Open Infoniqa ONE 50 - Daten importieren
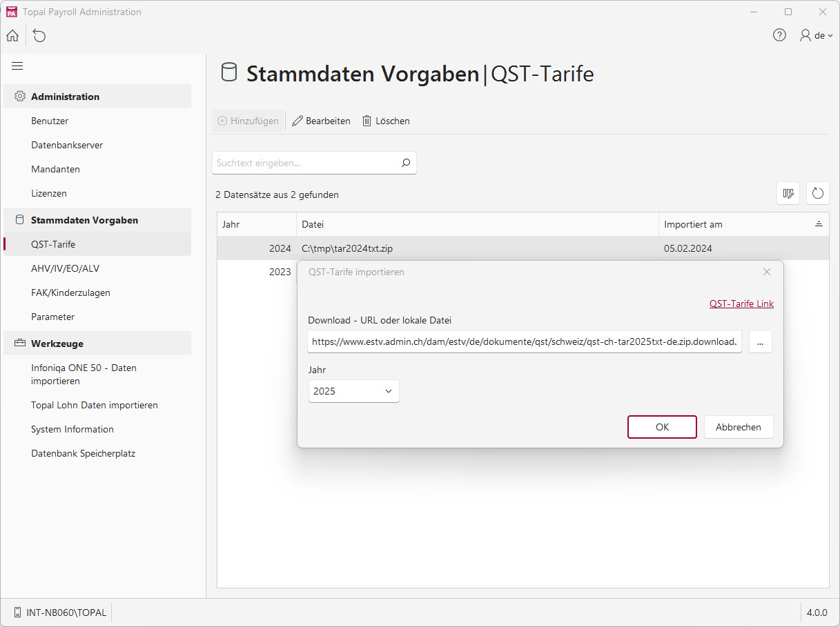This screenshot has width=840, height=627. point(84,374)
